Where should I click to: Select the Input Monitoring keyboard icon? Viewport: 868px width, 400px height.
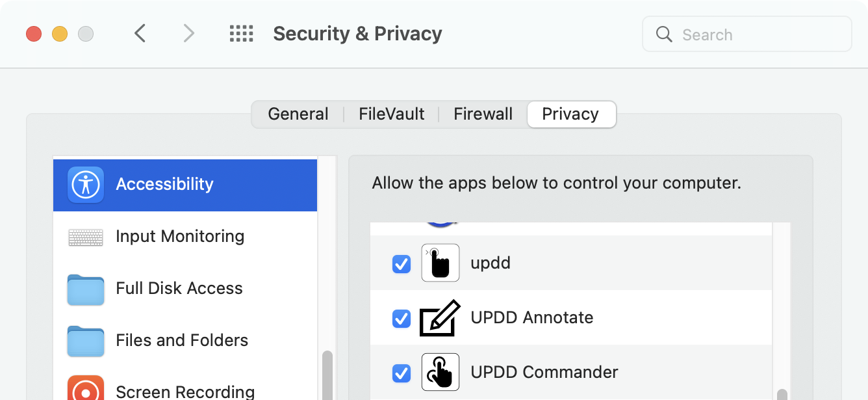tap(86, 237)
